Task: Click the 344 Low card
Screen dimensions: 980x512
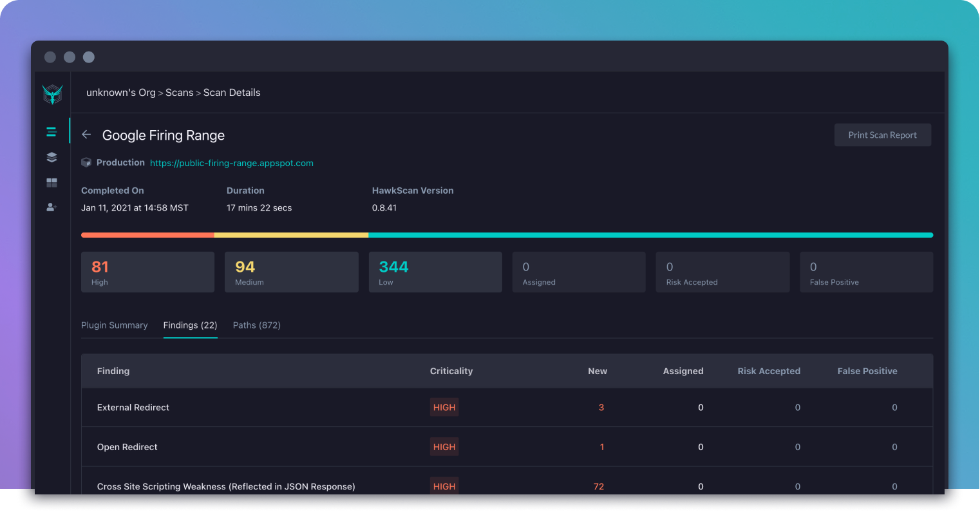Action: coord(435,272)
